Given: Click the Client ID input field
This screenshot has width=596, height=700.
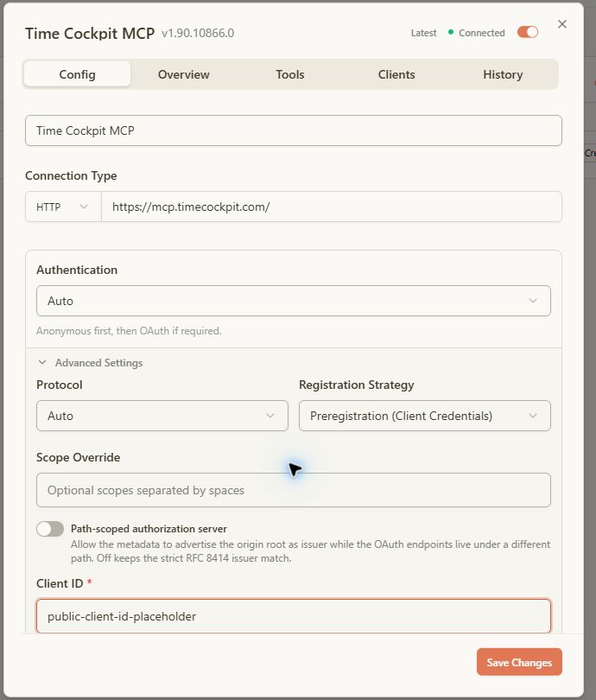Looking at the screenshot, I should click(x=294, y=616).
